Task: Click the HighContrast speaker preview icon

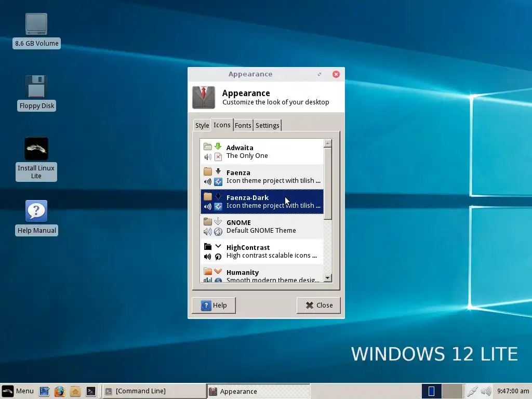Action: tap(208, 257)
